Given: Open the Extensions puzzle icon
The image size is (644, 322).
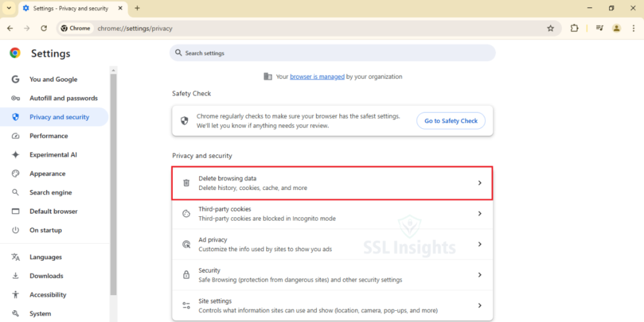Looking at the screenshot, I should 574,28.
